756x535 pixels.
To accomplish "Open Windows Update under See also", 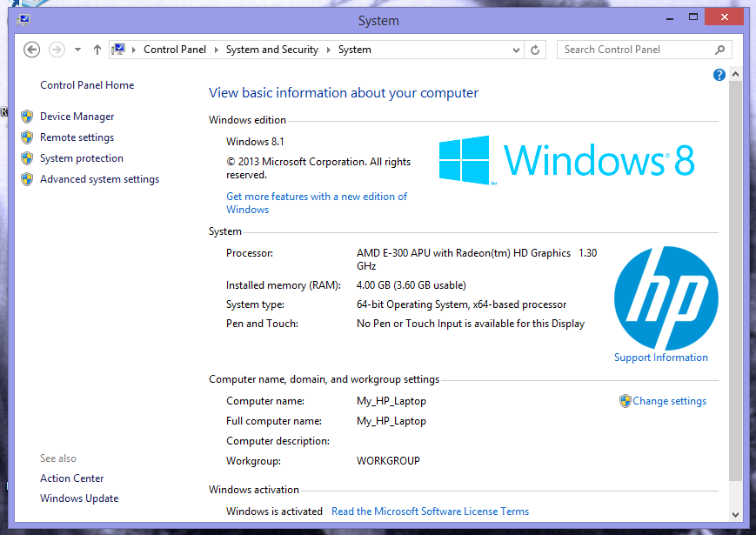I will pos(79,498).
